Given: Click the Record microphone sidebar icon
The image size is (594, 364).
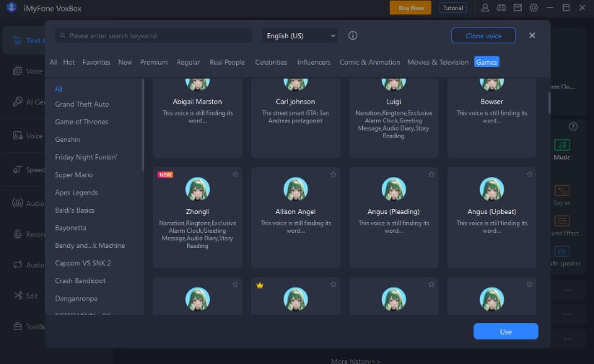Looking at the screenshot, I should [17, 234].
